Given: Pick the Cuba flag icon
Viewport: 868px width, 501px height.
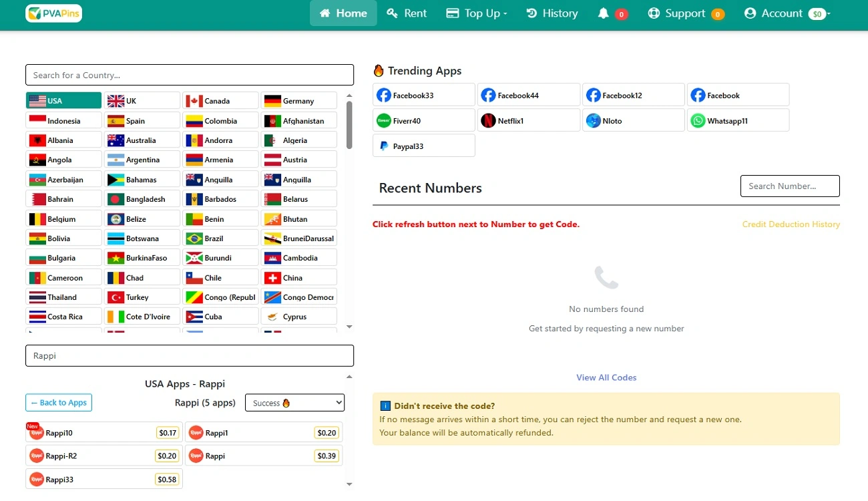Looking at the screenshot, I should (x=194, y=317).
